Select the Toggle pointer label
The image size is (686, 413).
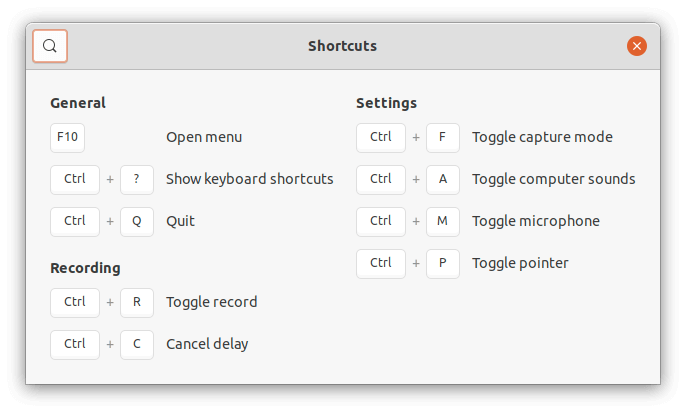pyautogui.click(x=520, y=263)
